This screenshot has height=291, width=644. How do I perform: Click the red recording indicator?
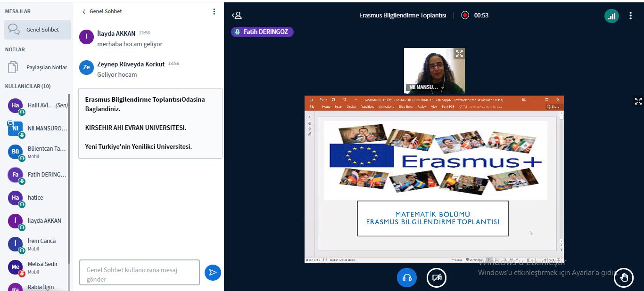click(x=465, y=15)
